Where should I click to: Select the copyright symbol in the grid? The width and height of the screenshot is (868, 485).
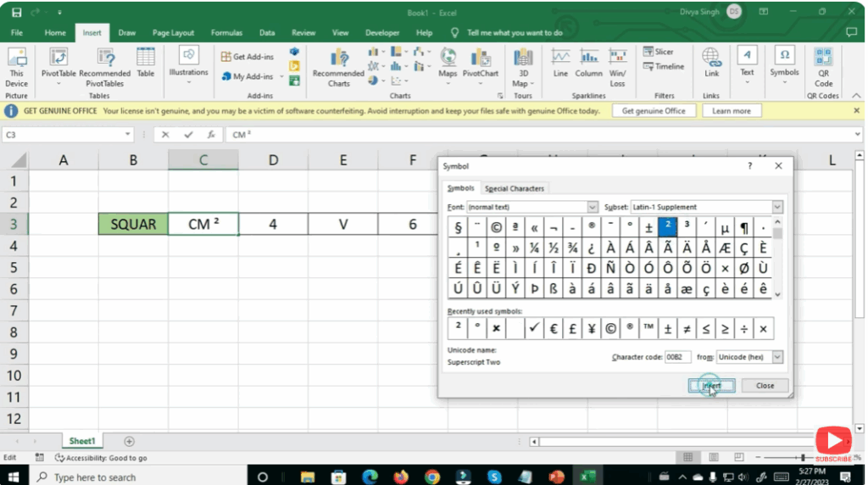click(x=496, y=228)
